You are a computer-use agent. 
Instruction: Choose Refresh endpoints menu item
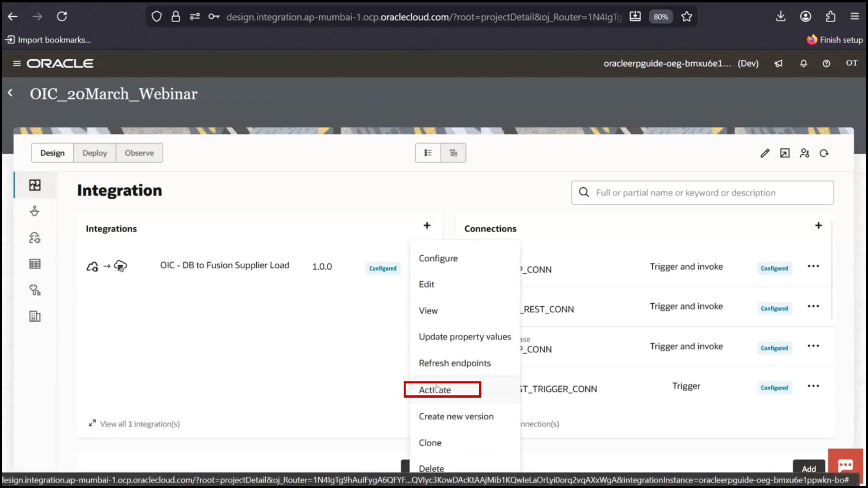click(x=465, y=363)
